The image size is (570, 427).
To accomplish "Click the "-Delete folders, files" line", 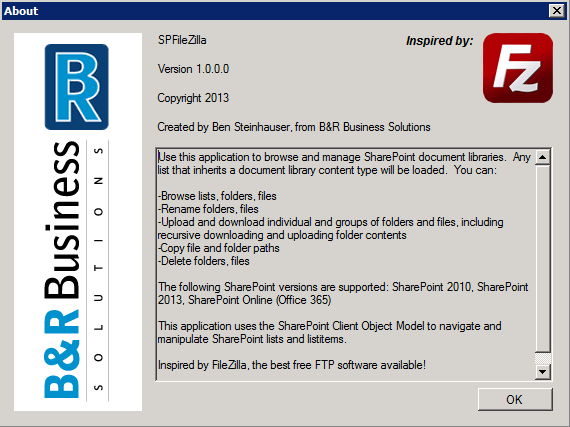I will (204, 261).
